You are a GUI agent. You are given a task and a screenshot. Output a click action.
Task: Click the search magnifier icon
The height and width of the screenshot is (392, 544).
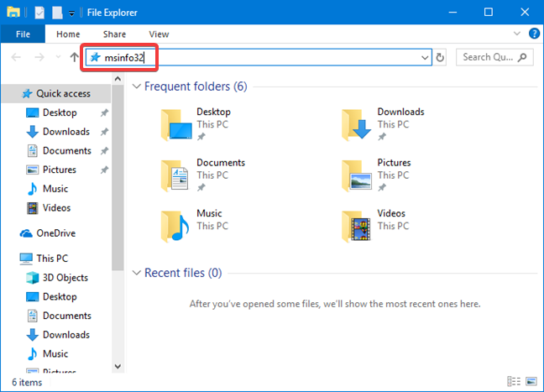tap(522, 57)
